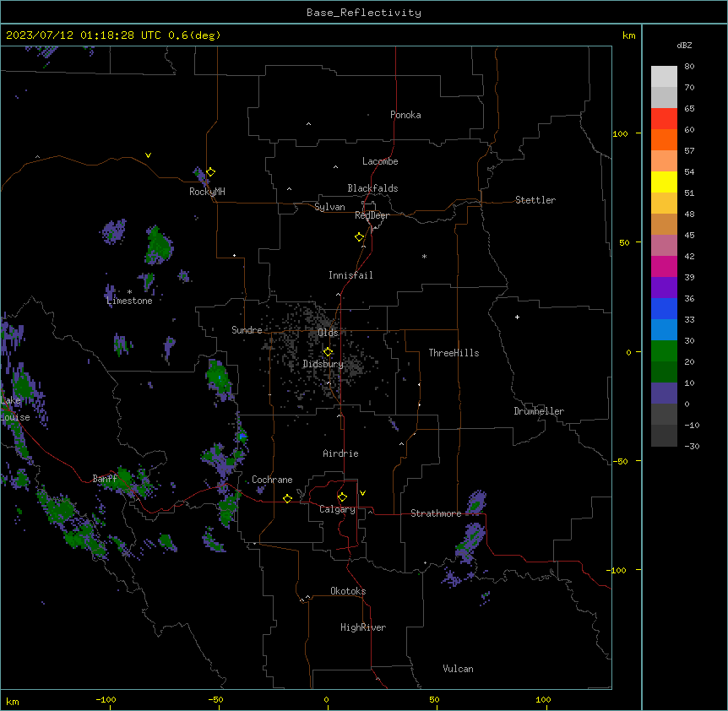Click the Banff label
This screenshot has width=728, height=711.
tap(105, 479)
